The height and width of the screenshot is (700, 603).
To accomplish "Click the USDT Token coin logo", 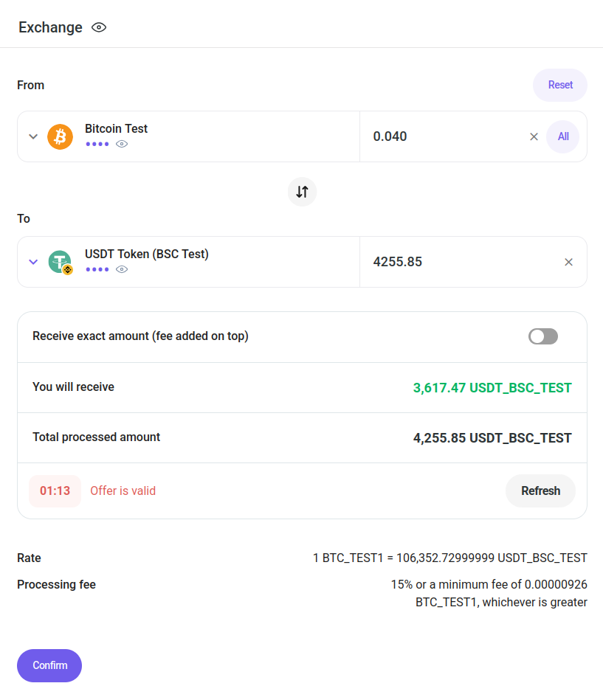I will (60, 262).
